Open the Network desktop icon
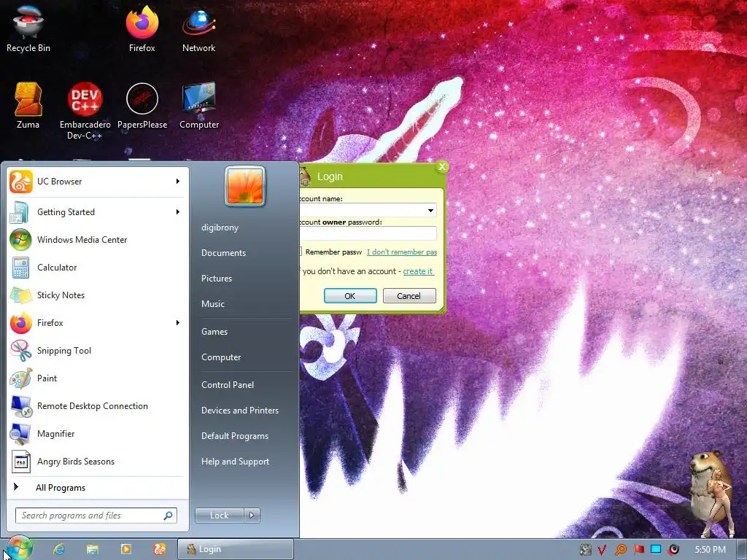The width and height of the screenshot is (747, 560). tap(198, 28)
